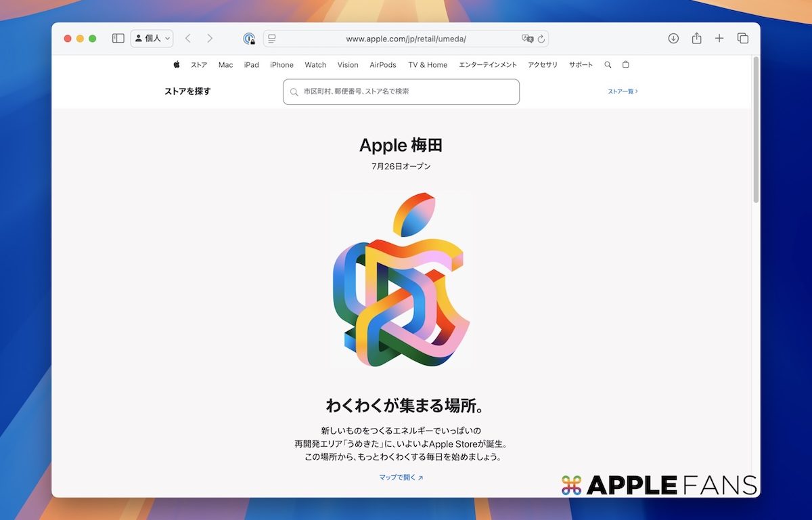The image size is (812, 520).
Task: Open the 個人 profile dropdown
Action: coord(152,39)
